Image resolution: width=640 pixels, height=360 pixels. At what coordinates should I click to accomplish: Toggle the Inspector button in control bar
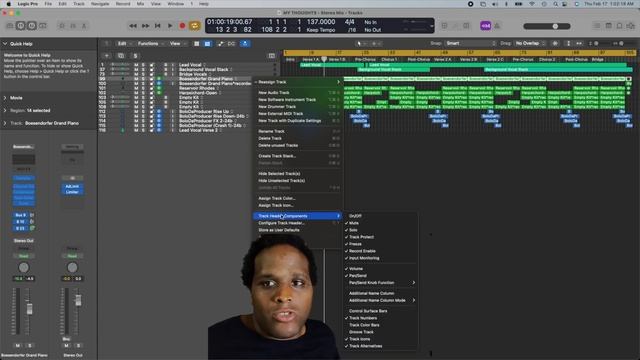coord(20,26)
